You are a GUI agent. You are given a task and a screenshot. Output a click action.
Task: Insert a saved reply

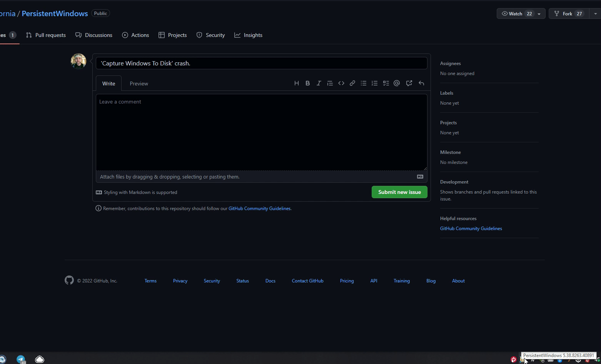pyautogui.click(x=422, y=83)
